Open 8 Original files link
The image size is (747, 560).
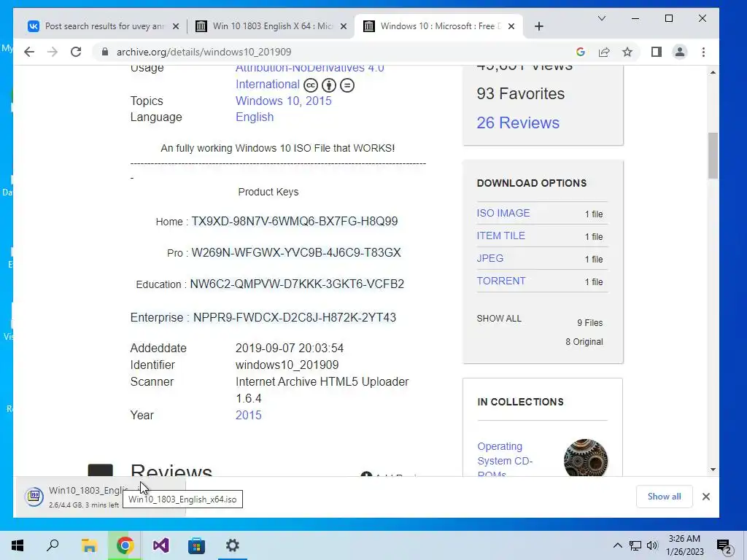tap(584, 342)
